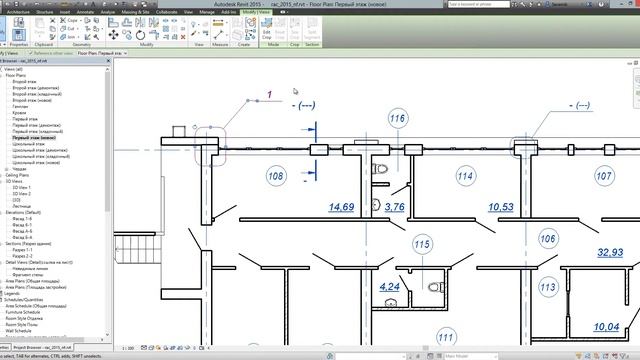
Task: Click the red Delete X icon
Action: click(183, 37)
